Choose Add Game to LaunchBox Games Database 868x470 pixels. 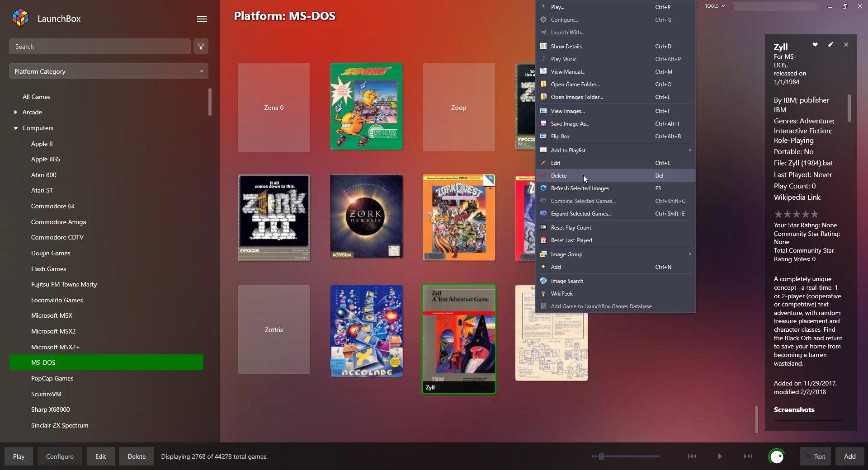(615, 306)
